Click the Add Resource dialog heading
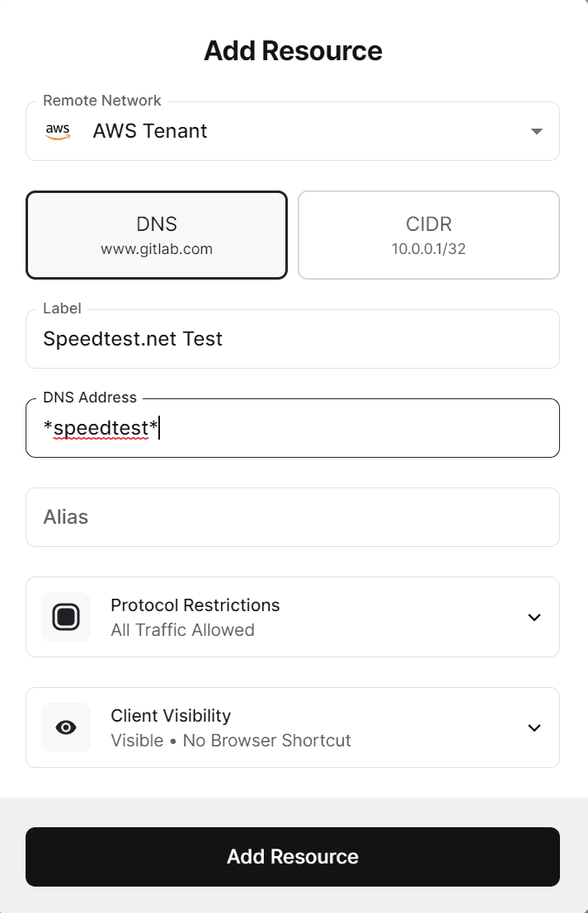588x913 pixels. 293,51
